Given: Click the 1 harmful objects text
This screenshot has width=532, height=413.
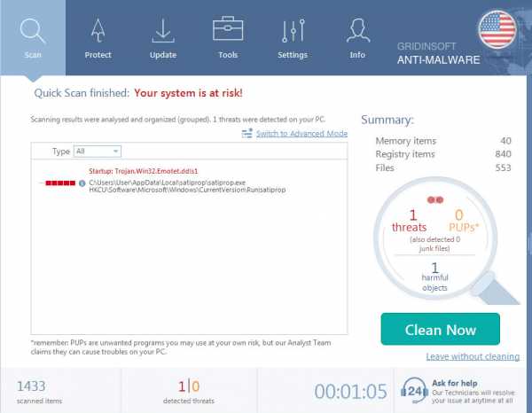Looking at the screenshot, I should pyautogui.click(x=434, y=277).
